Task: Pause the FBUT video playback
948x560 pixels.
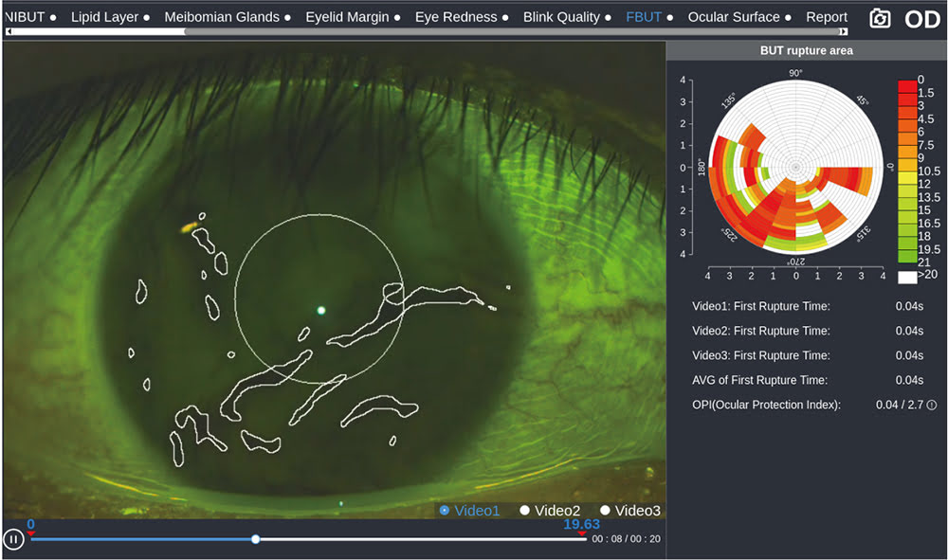Action: tap(13, 540)
